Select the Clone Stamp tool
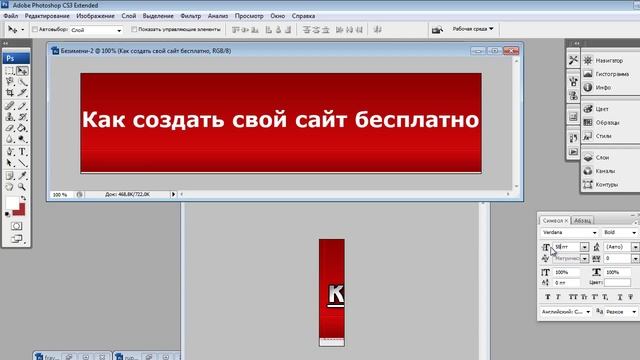 coord(10,117)
